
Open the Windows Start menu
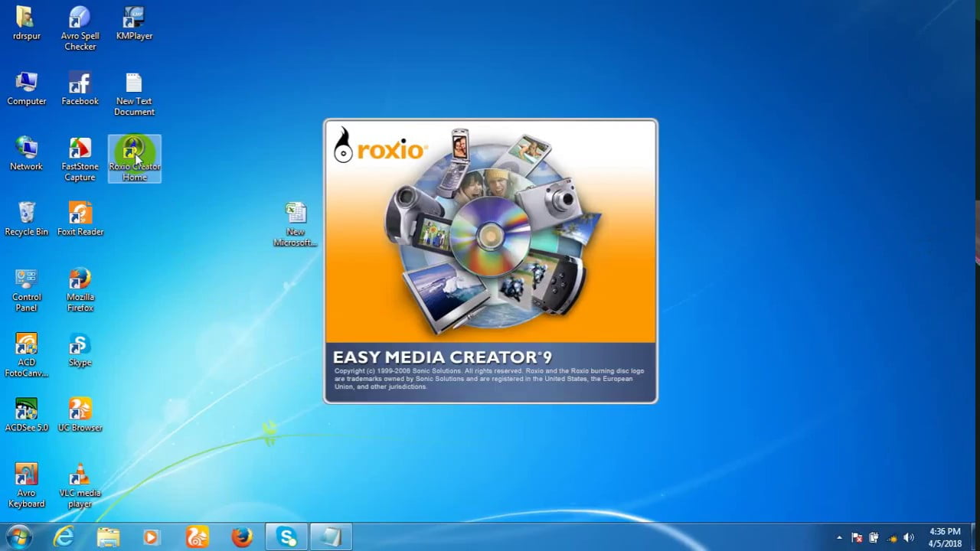(18, 537)
